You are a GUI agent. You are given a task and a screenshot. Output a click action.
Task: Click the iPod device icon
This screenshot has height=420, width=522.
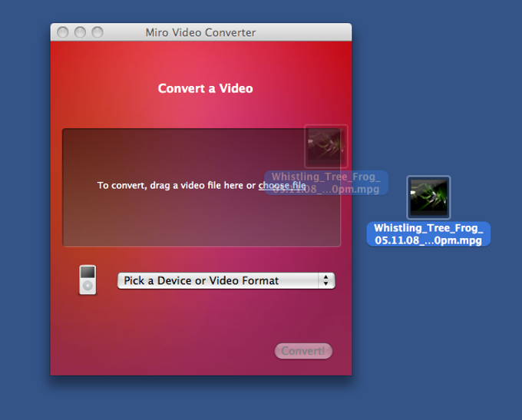[x=88, y=279]
